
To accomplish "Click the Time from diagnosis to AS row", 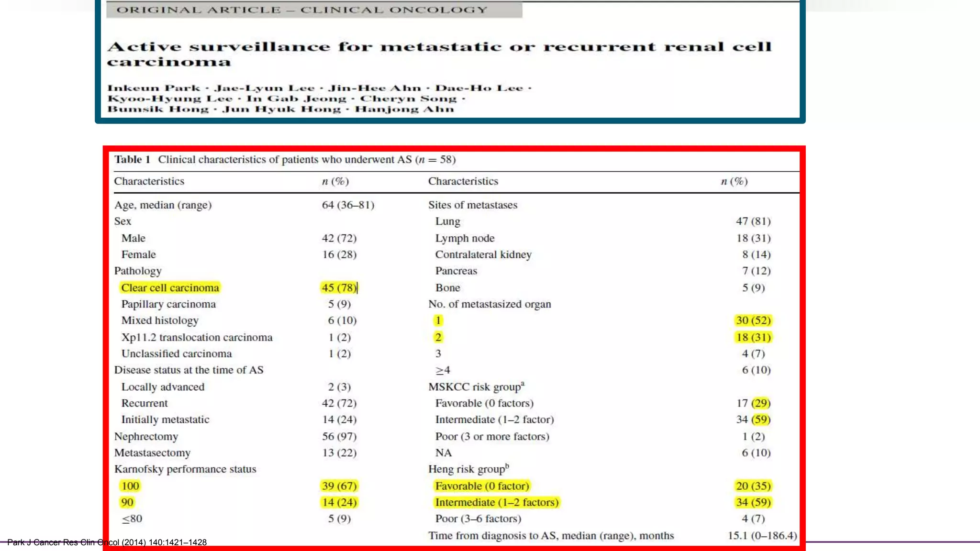I will tap(551, 536).
